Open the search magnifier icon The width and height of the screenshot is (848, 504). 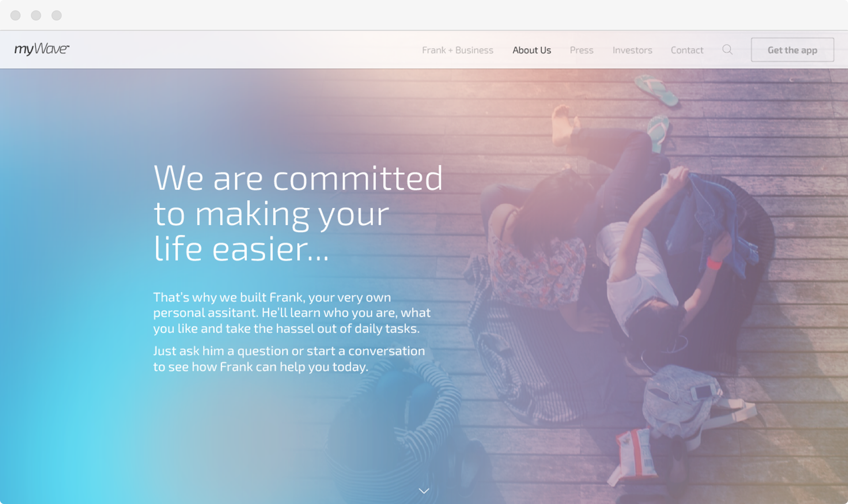(x=727, y=50)
